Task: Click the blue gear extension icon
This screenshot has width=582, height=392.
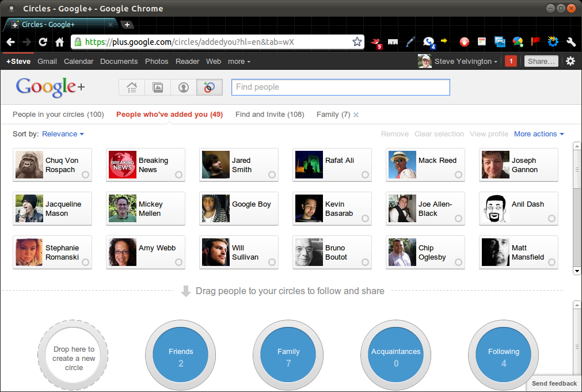Action: coord(553,41)
